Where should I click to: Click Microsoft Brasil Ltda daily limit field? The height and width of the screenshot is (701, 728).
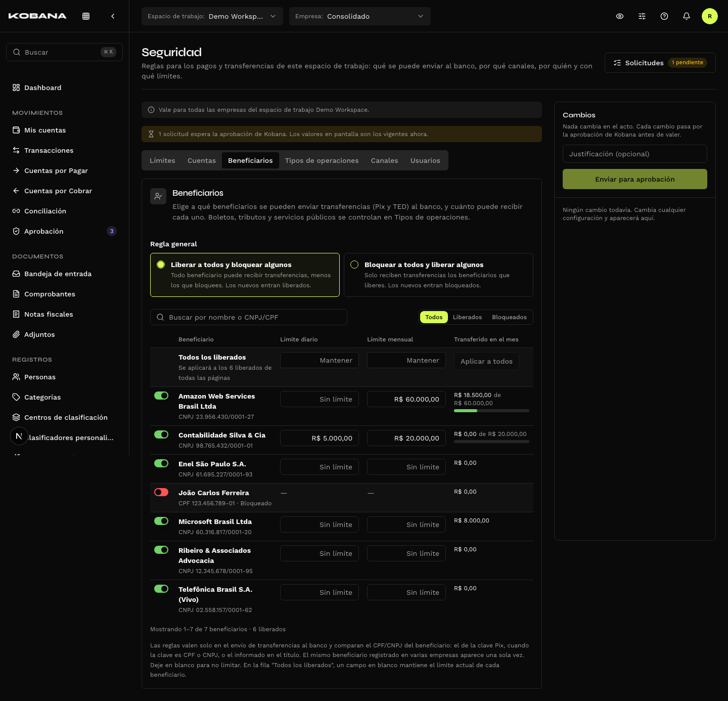(320, 524)
